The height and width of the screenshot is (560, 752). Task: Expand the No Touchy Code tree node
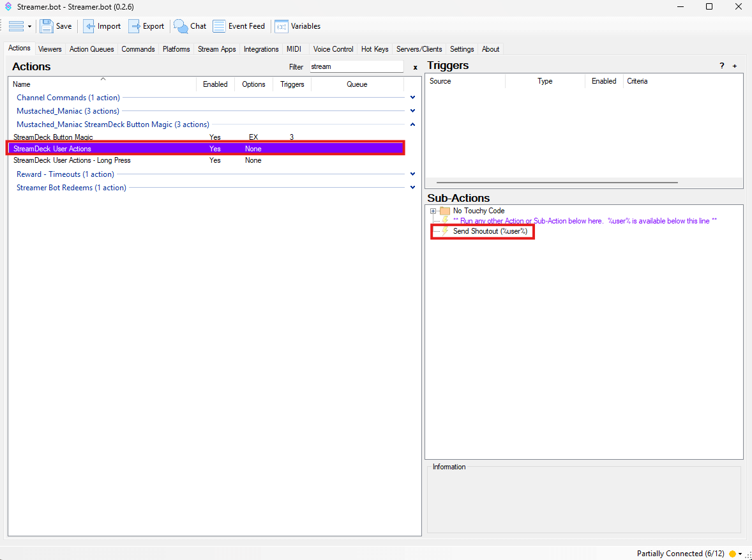(x=433, y=211)
